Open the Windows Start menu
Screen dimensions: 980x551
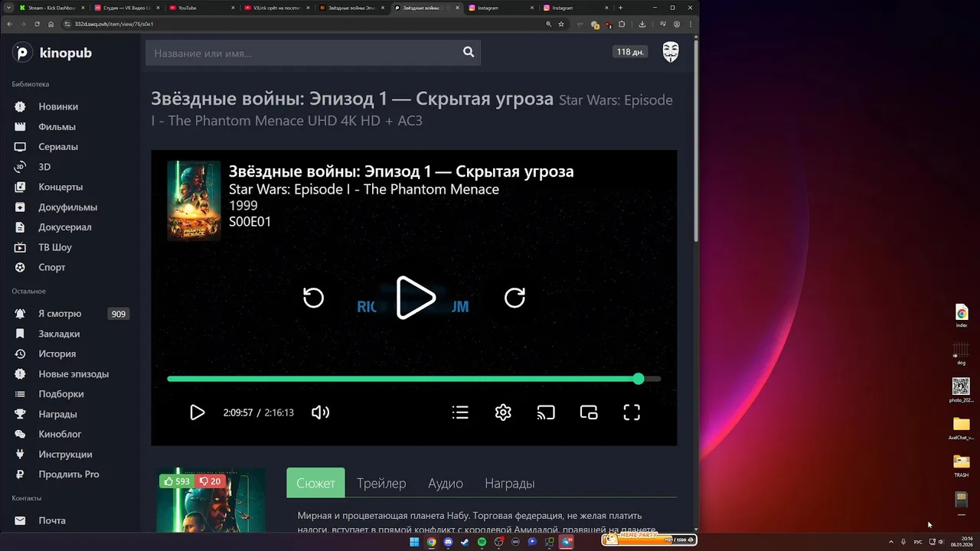414,542
